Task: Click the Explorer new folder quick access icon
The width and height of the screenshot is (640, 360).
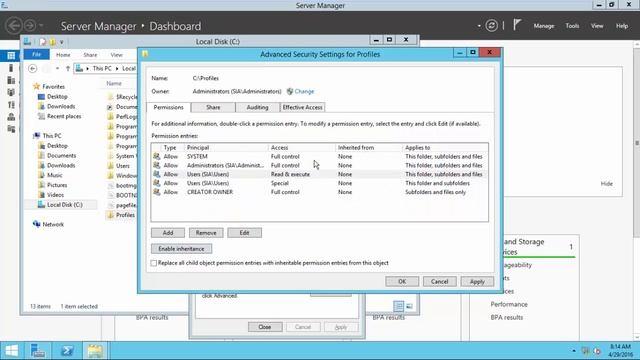Action: (x=53, y=42)
